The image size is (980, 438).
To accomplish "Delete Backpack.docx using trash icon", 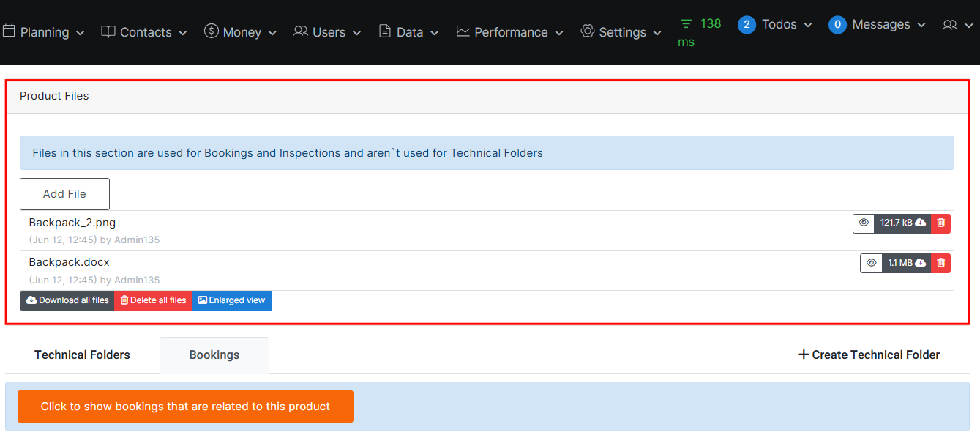I will (940, 263).
